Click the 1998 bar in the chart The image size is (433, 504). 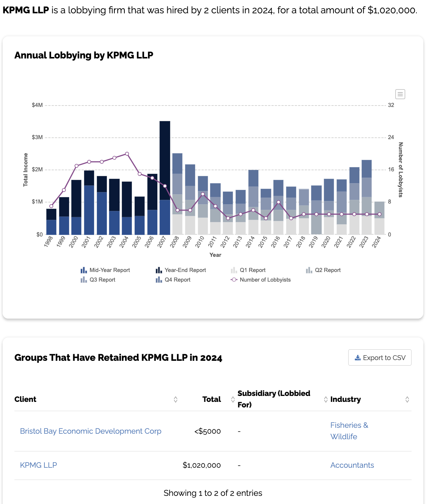click(51, 222)
